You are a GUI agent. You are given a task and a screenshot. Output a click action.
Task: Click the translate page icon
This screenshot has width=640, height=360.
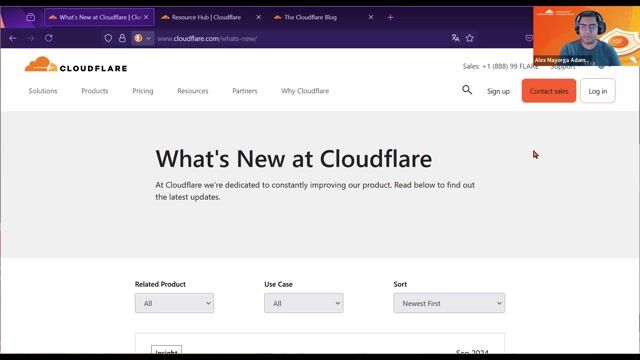pos(456,38)
